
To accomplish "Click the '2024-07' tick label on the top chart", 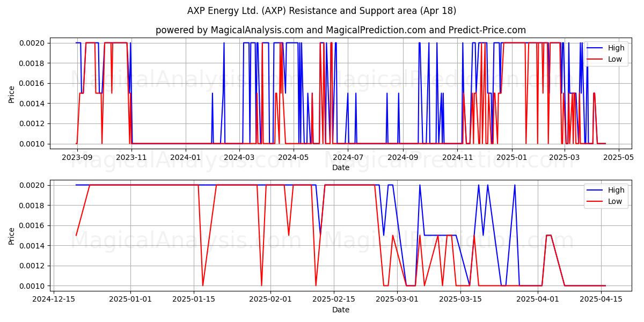I will [x=348, y=158].
